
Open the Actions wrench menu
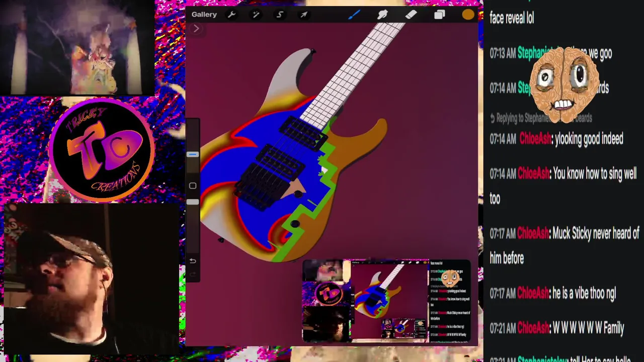click(x=231, y=15)
